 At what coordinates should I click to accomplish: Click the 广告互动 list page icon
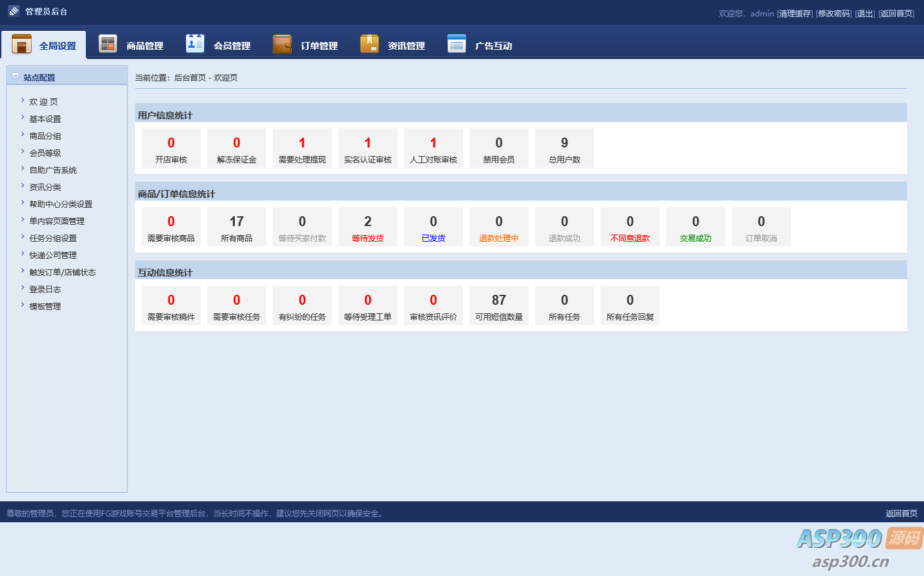456,43
